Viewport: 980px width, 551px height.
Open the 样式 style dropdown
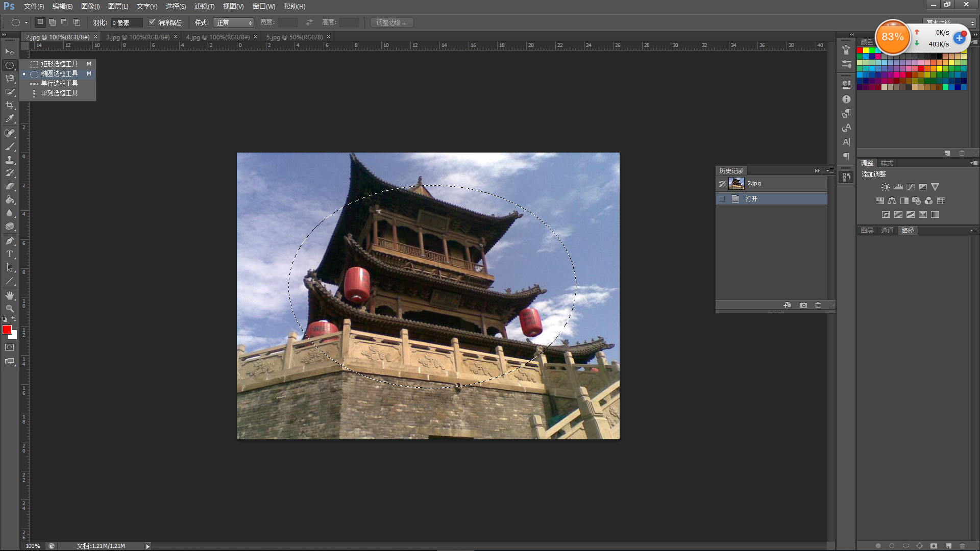(233, 22)
